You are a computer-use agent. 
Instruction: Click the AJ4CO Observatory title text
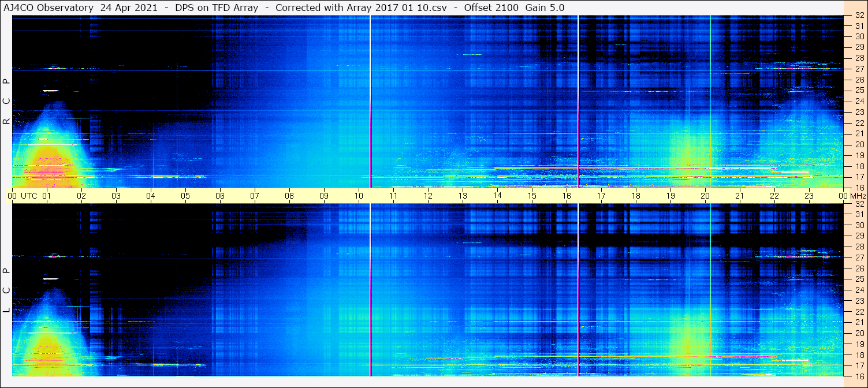pyautogui.click(x=49, y=8)
